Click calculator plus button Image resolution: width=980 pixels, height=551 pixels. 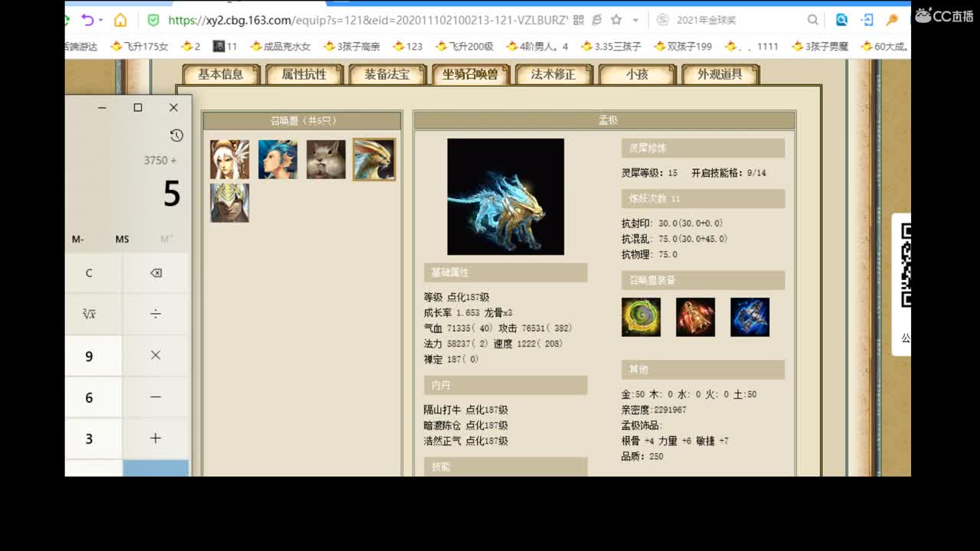click(155, 439)
